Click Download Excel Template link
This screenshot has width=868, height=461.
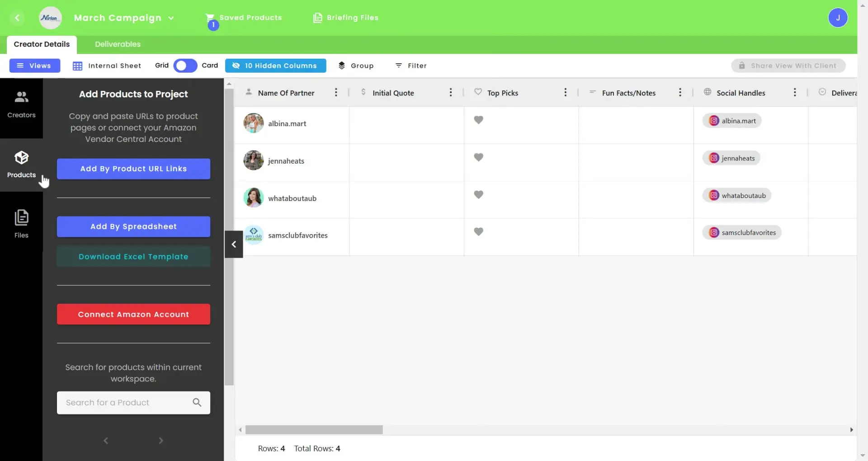[133, 256]
